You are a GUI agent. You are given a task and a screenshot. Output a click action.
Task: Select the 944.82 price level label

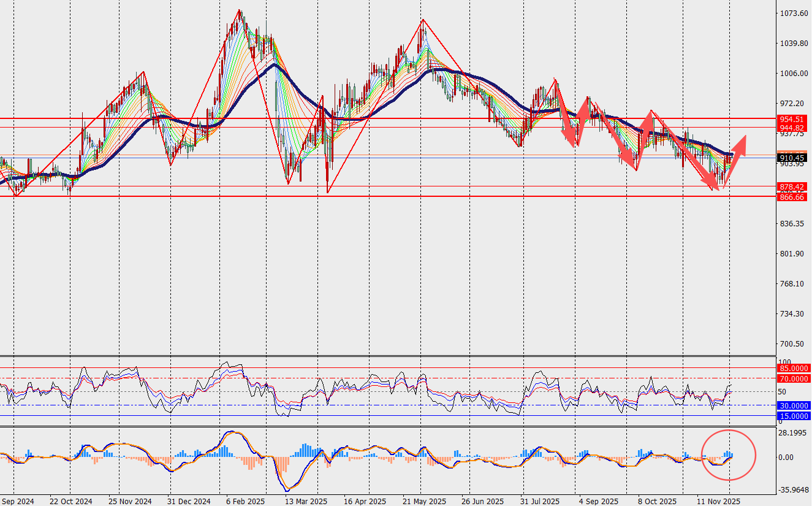791,128
